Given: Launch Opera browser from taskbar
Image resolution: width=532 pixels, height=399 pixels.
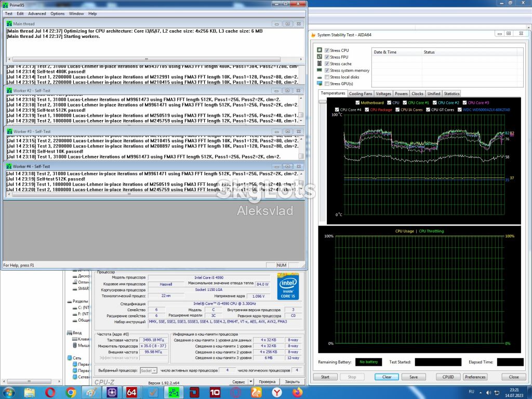Looking at the screenshot, I should click(x=50, y=393).
